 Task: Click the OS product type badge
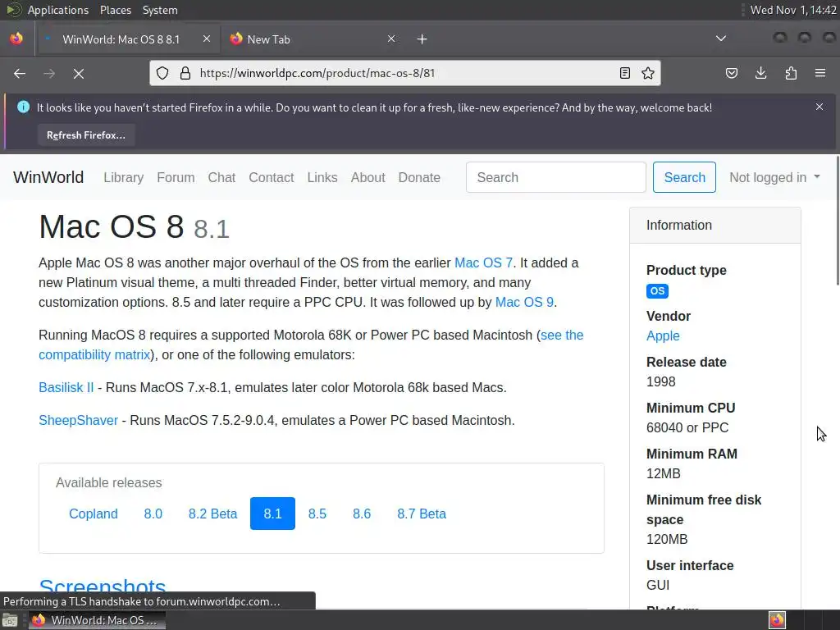[x=657, y=291]
